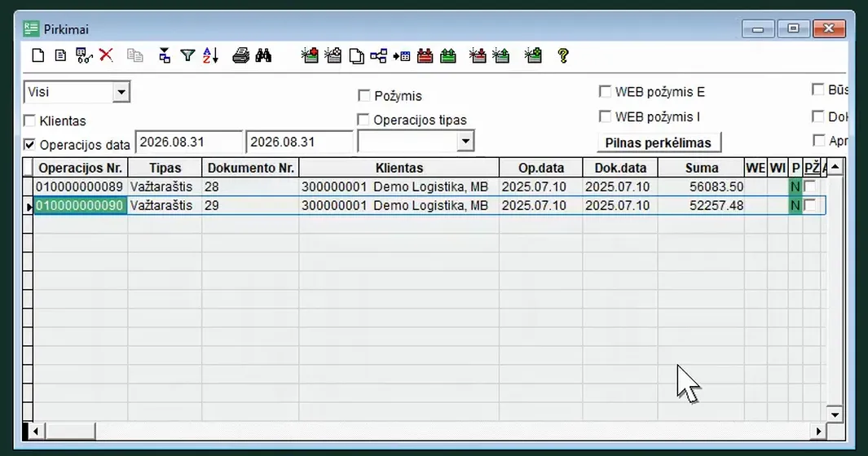868x456 pixels.
Task: Click the solid green tray icon
Action: click(447, 56)
